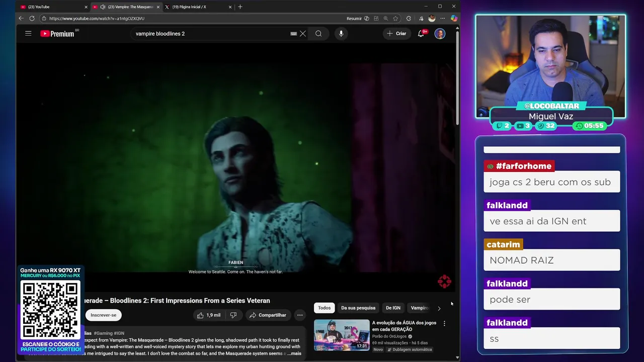
Task: Click the 'Inscrever-se' subscribe button
Action: 104,315
